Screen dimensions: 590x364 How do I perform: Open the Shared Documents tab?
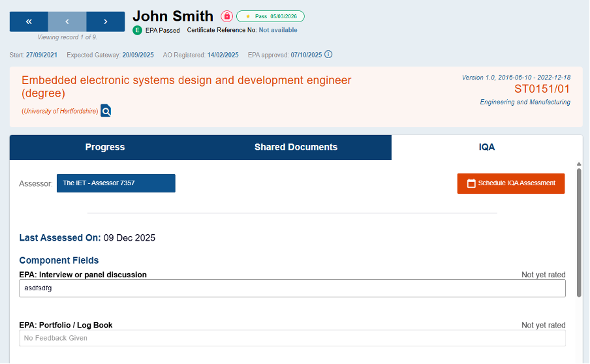[296, 147]
